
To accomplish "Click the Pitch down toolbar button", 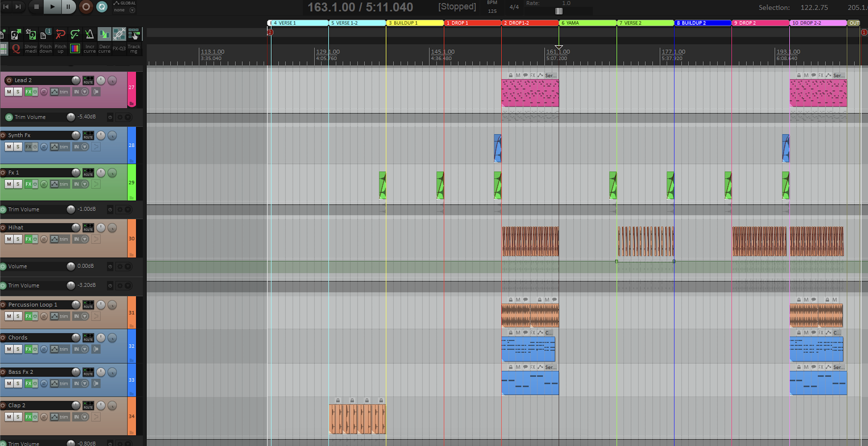I will 45,49.
